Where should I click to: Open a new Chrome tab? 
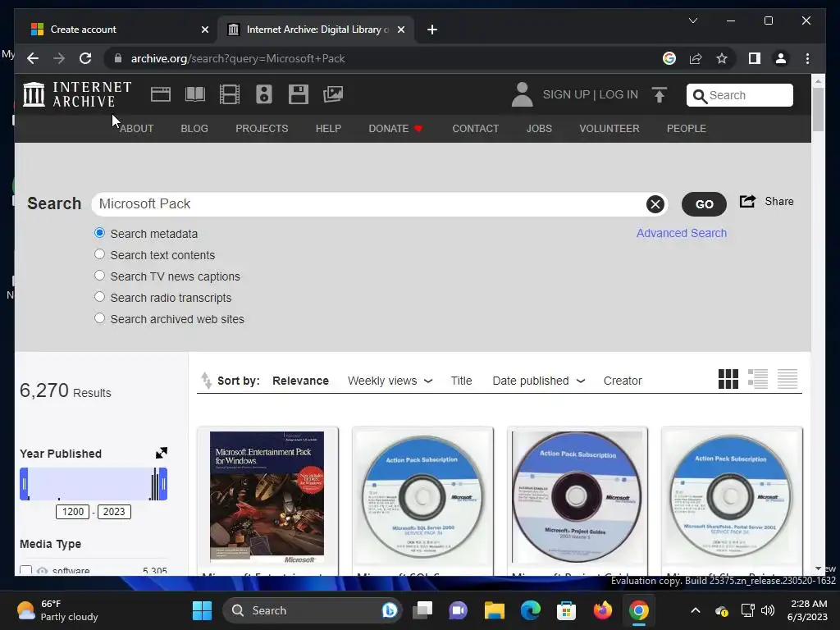point(432,30)
